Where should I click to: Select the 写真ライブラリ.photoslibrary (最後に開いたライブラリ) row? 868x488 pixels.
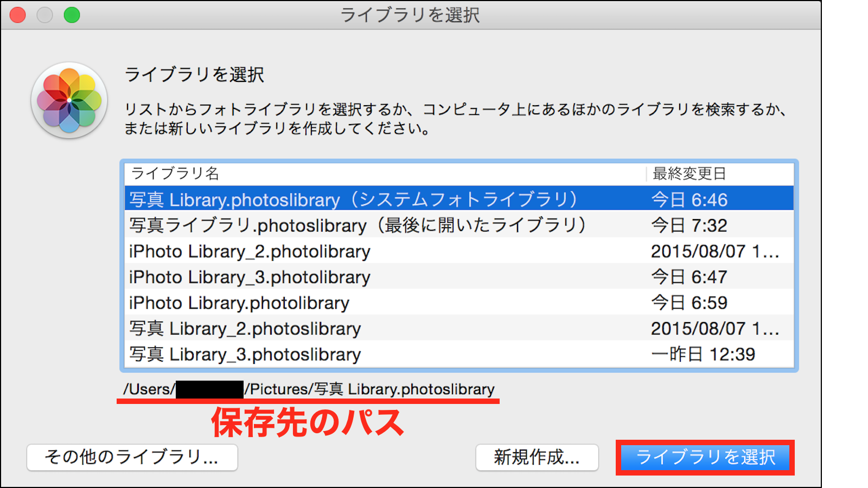(x=459, y=224)
